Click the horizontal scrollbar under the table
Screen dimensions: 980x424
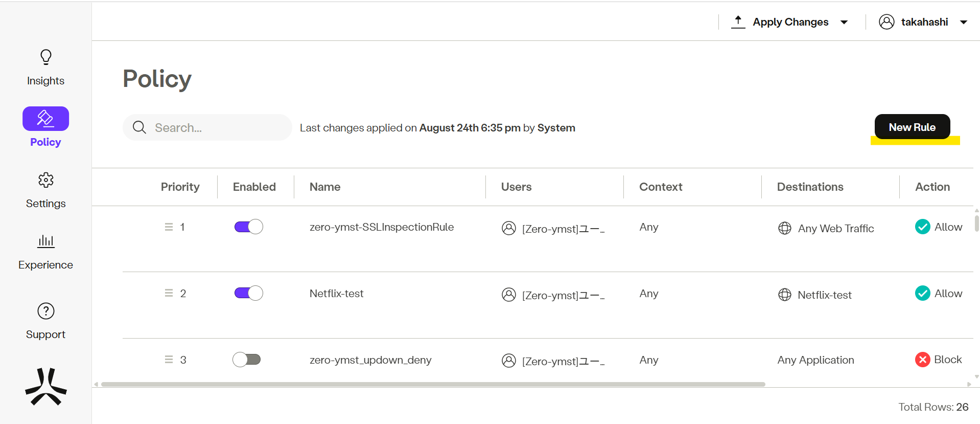click(433, 384)
